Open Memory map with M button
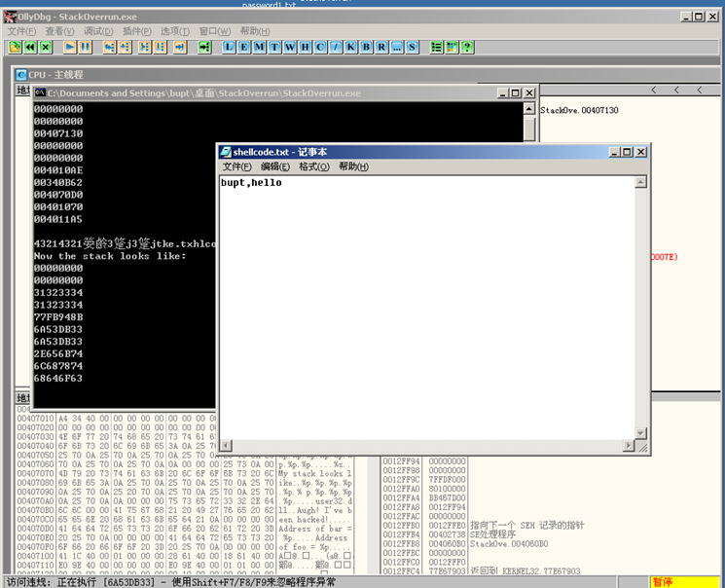Image resolution: width=725 pixels, height=588 pixels. (x=260, y=47)
